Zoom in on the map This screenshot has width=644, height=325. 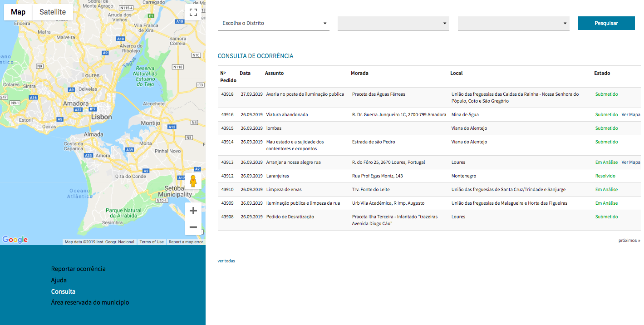[x=193, y=211]
